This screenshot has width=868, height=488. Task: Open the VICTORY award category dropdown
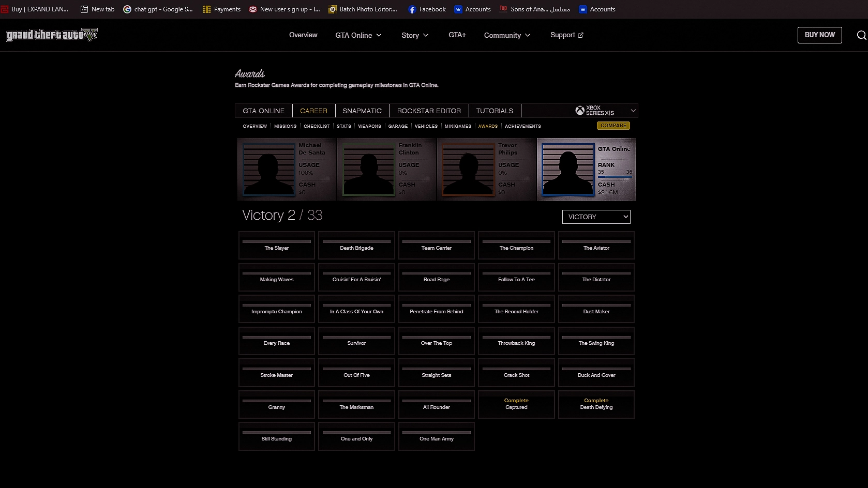[596, 217]
